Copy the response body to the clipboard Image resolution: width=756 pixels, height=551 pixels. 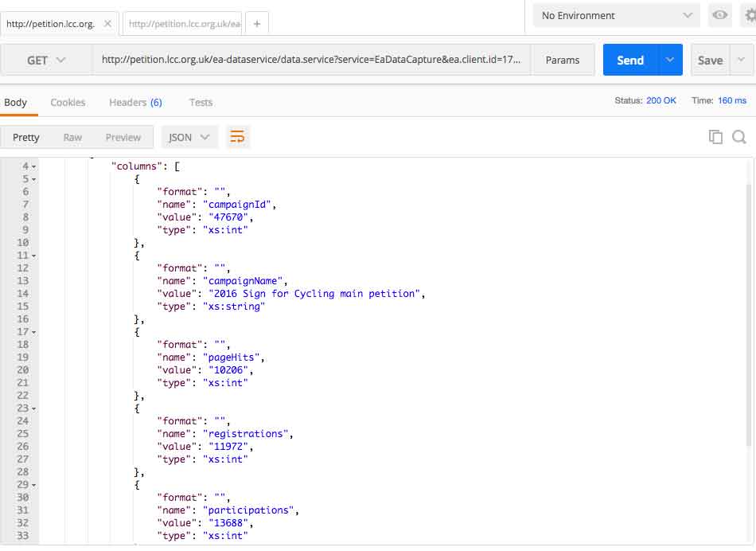coord(715,137)
